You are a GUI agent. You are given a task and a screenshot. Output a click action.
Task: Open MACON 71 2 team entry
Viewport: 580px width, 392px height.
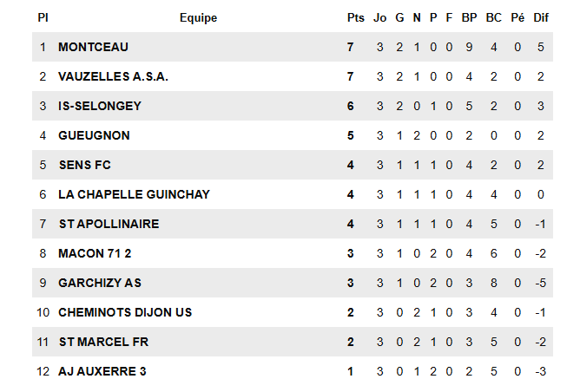(x=97, y=253)
